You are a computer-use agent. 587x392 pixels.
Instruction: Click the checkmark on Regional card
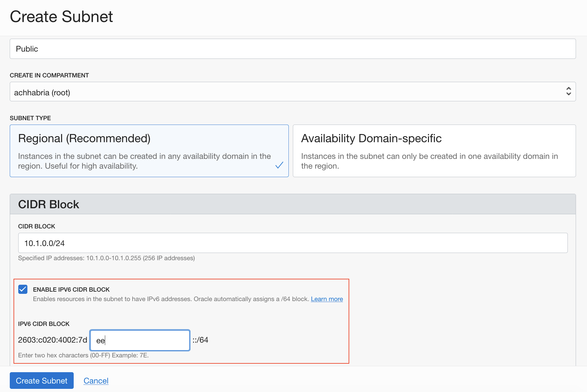(x=279, y=165)
